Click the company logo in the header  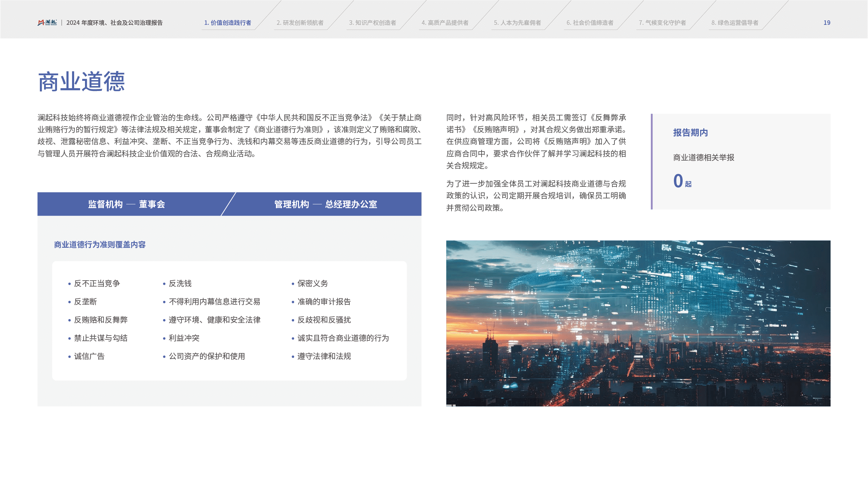[47, 23]
